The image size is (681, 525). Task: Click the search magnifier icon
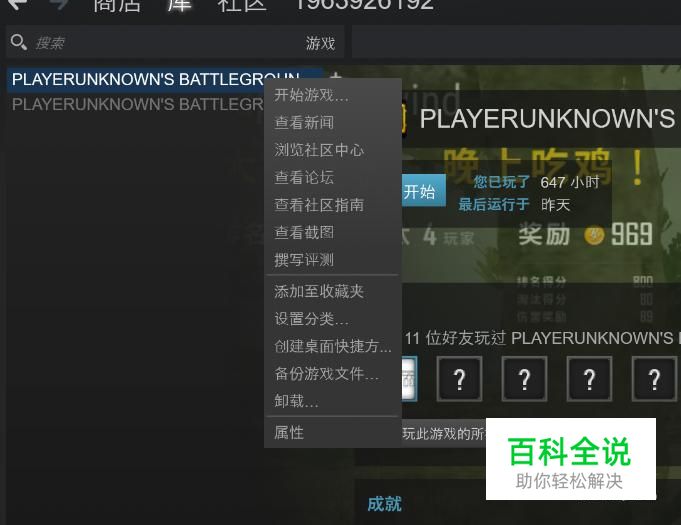pyautogui.click(x=19, y=42)
